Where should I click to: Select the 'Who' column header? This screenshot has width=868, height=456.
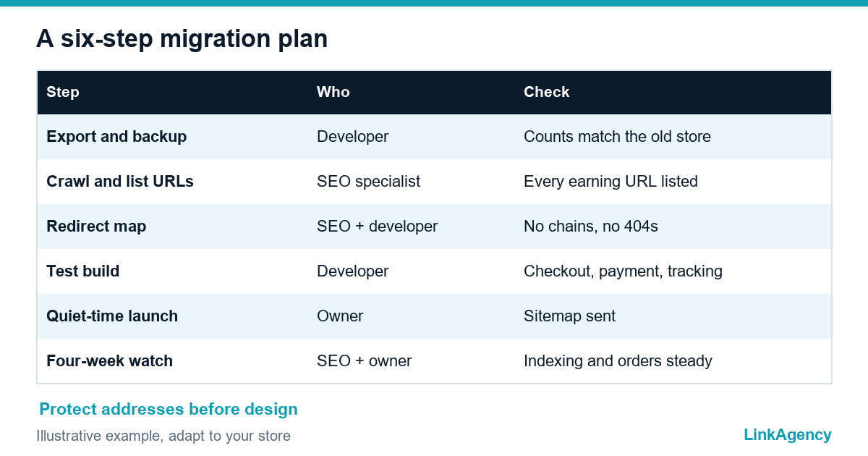pyautogui.click(x=333, y=92)
